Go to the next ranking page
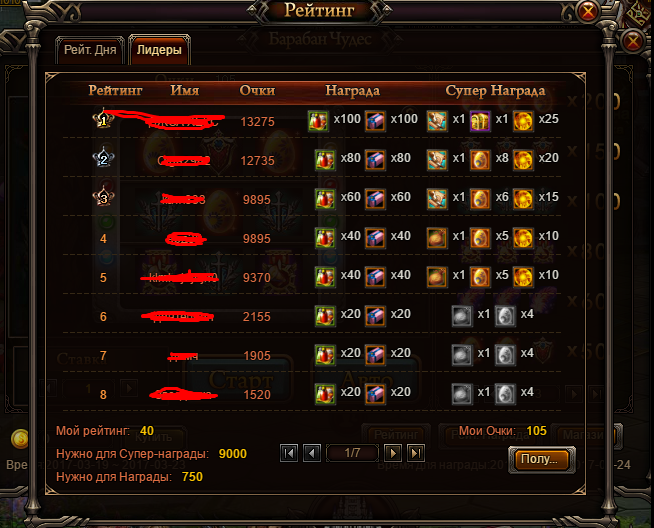The width and height of the screenshot is (654, 528). 393,453
